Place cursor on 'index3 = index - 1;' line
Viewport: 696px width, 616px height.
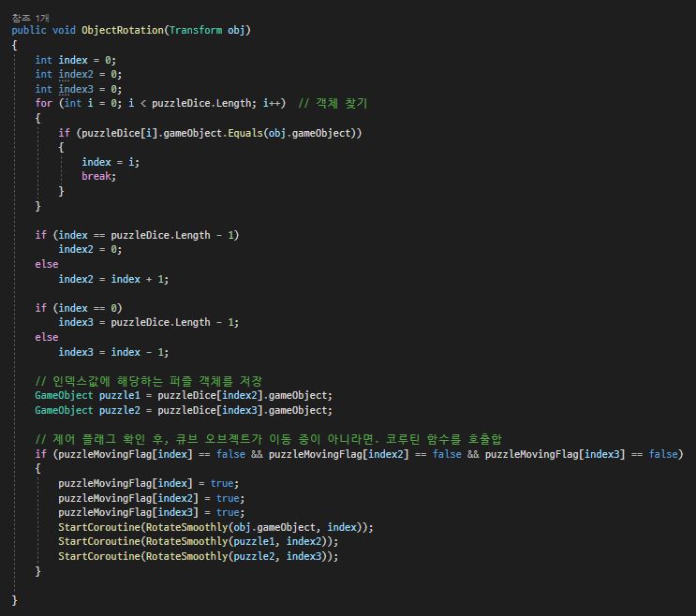[113, 352]
